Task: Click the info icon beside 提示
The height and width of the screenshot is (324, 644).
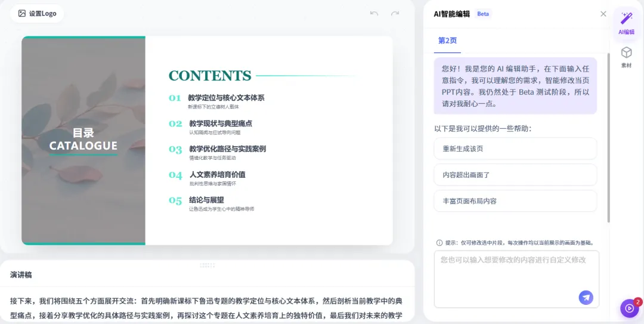Action: coord(439,243)
